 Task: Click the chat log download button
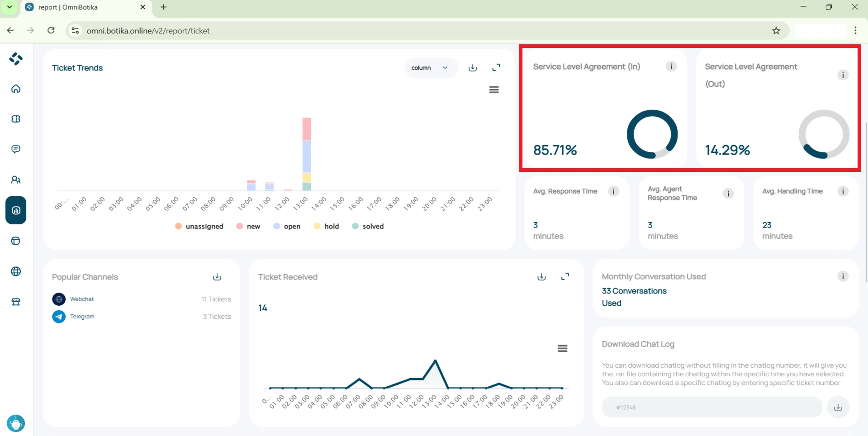(838, 408)
